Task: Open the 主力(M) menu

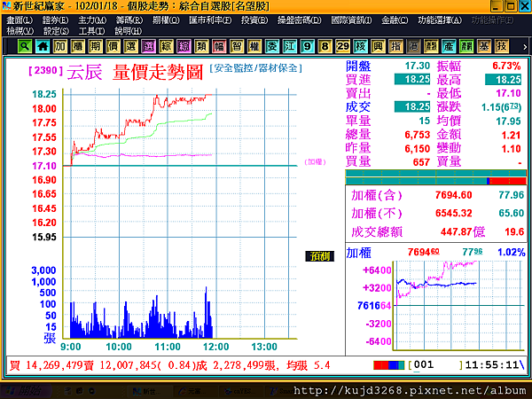Action: click(x=92, y=20)
